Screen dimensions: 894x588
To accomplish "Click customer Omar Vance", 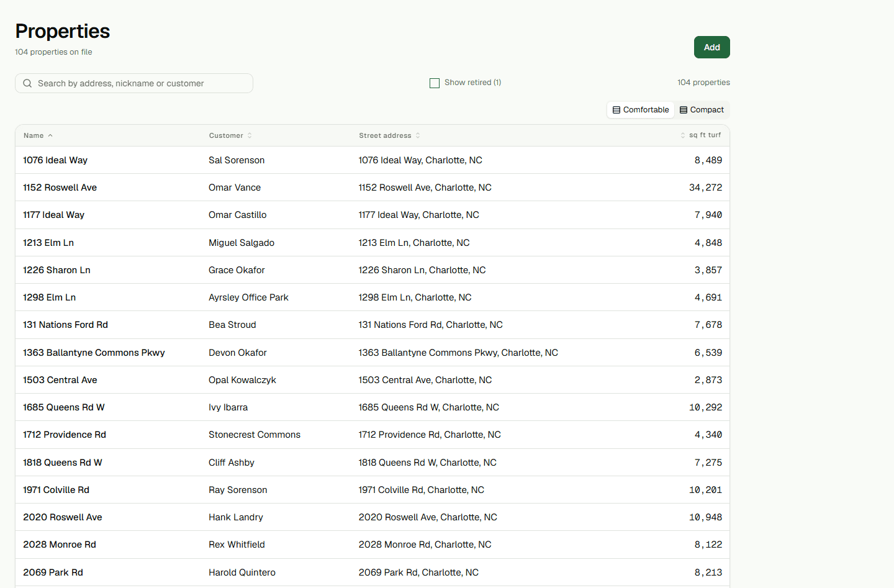I will (x=235, y=188).
